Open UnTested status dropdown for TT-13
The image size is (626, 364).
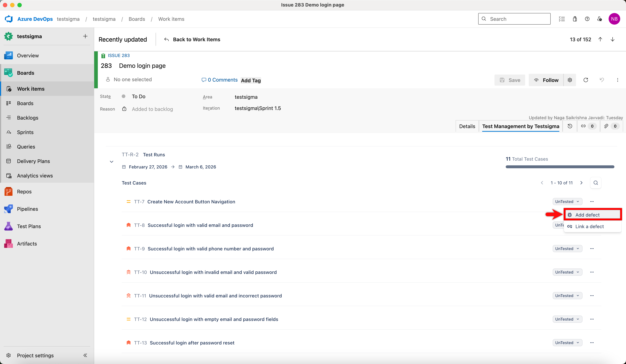click(x=567, y=343)
